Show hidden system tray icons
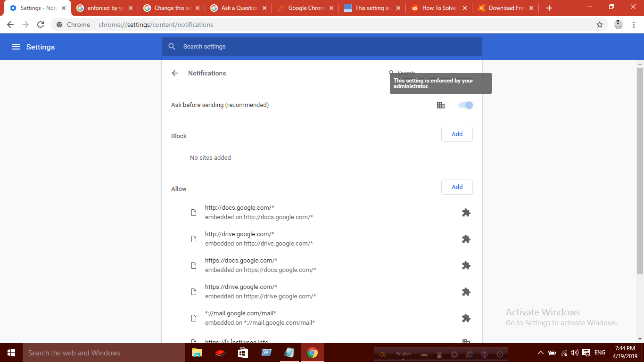Screen dimensions: 644x362 point(540,353)
